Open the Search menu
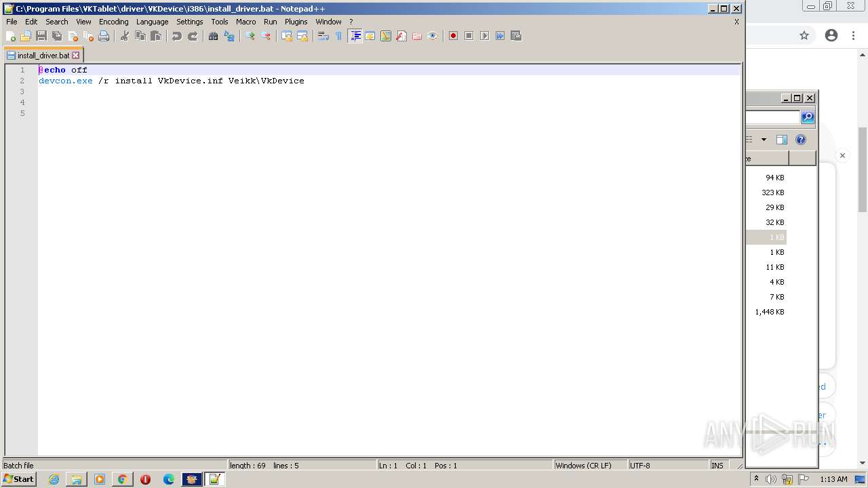Image resolution: width=868 pixels, height=488 pixels. point(57,22)
